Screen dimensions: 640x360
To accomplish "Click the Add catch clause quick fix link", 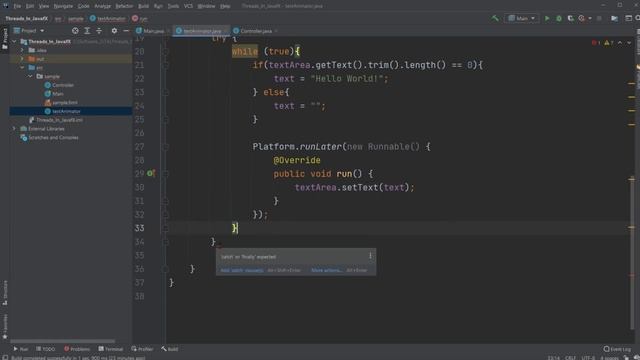I will pyautogui.click(x=242, y=270).
